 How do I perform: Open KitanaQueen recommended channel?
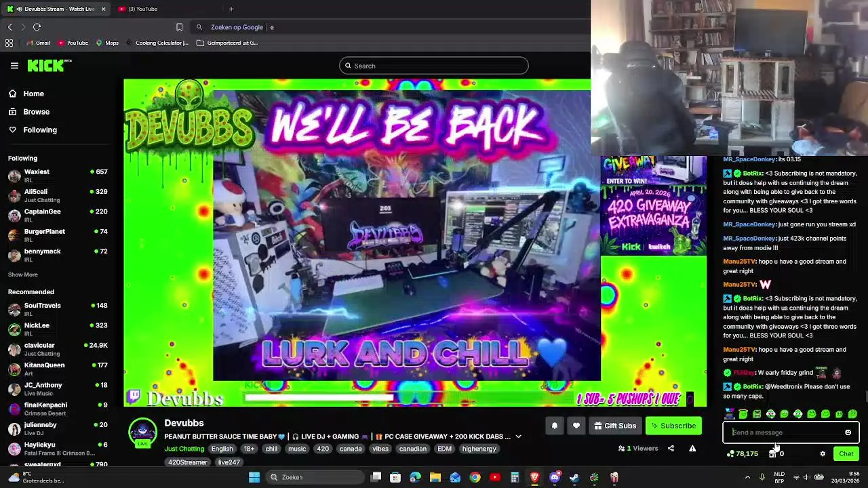click(58, 369)
